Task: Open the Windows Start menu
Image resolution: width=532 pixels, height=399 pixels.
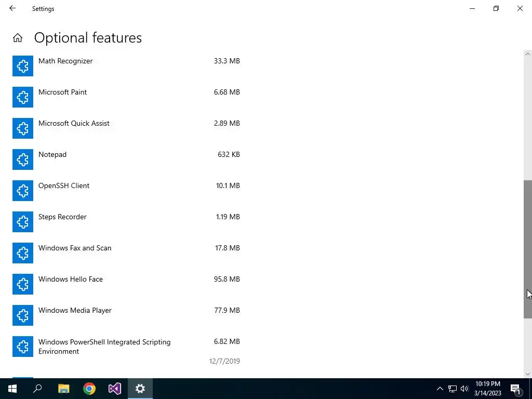Action: [x=12, y=389]
